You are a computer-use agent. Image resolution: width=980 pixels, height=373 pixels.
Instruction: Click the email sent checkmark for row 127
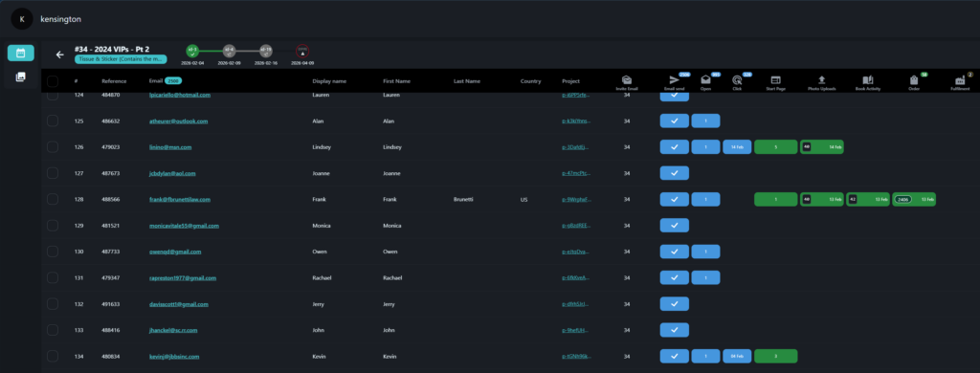coord(675,173)
